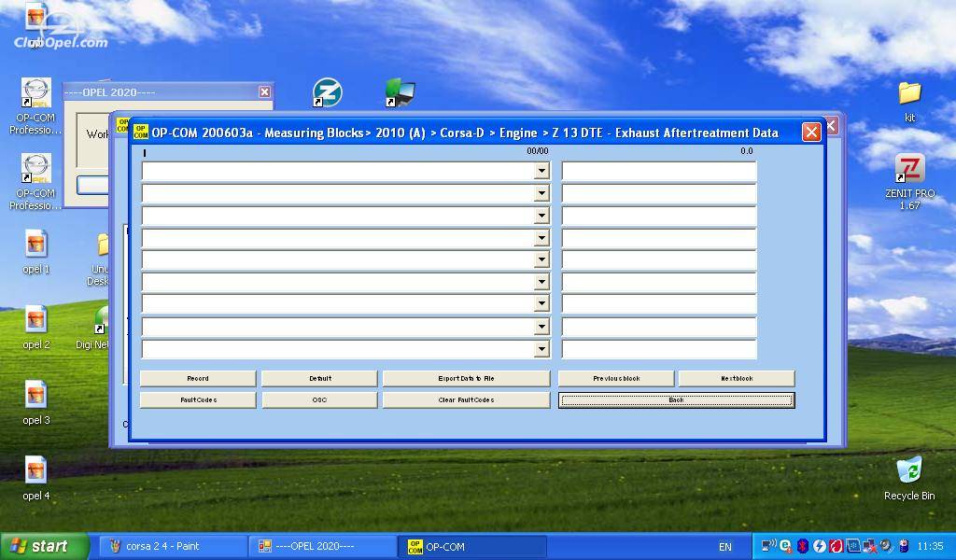Screen dimensions: 956x560
Task: Open Fault Codes
Action: click(x=198, y=399)
